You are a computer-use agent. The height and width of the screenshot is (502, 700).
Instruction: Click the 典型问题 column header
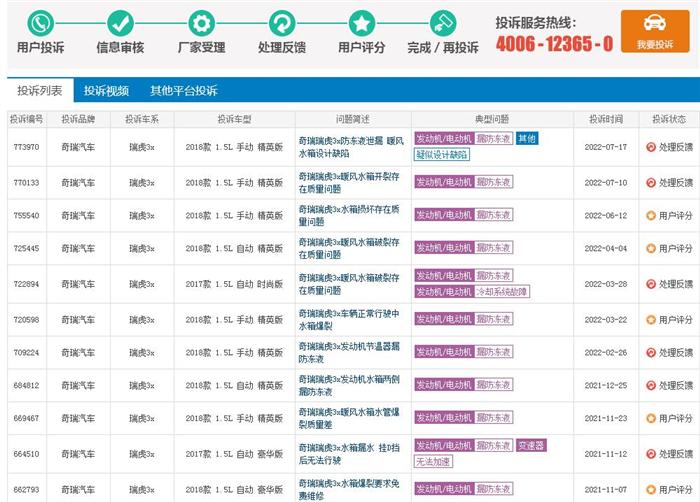(x=492, y=119)
